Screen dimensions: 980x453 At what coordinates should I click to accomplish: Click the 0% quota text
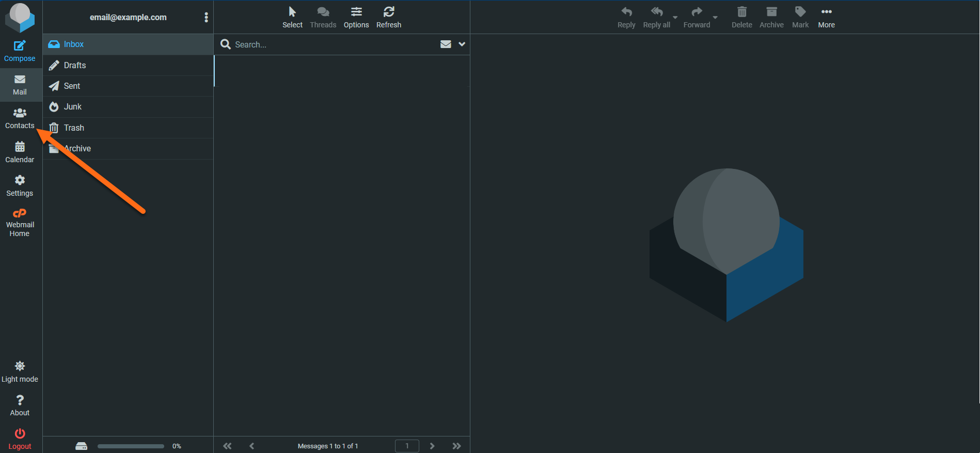177,446
